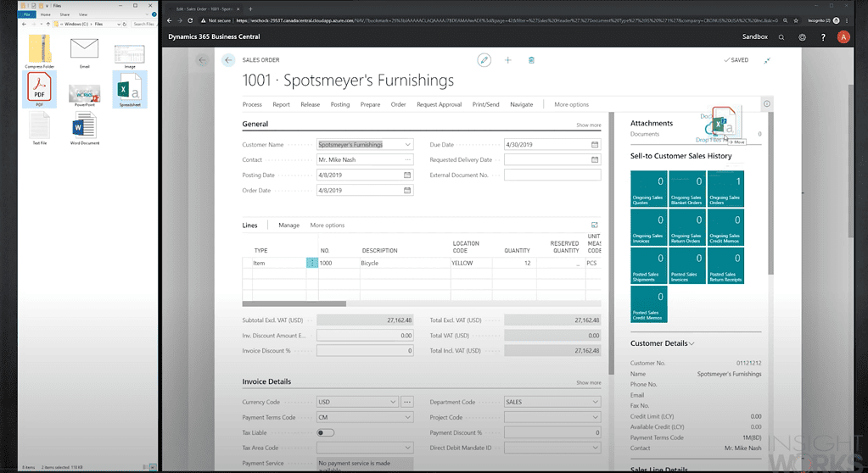Open Business Central settings gear icon
Screen dimensions: 868x473
coord(802,37)
